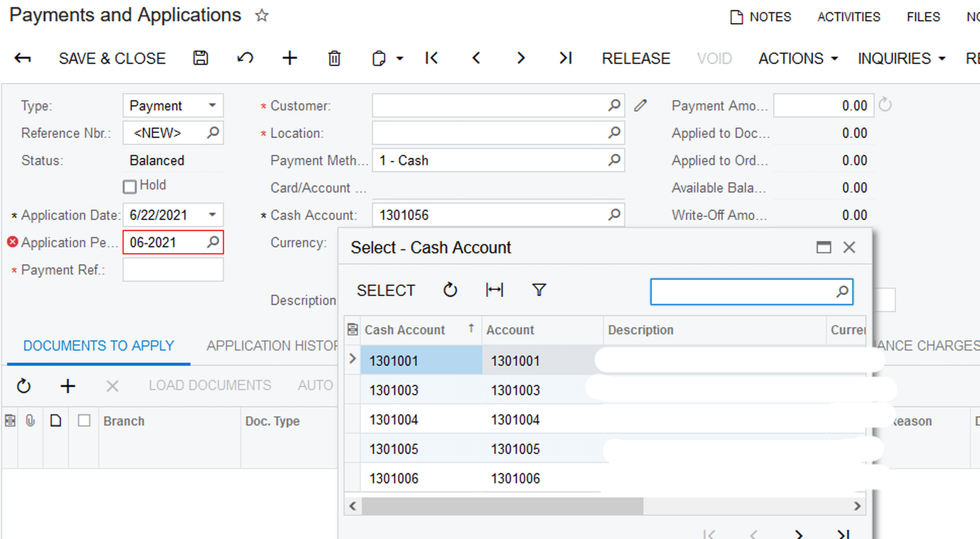Fit columns icon in Select dialog

(494, 290)
